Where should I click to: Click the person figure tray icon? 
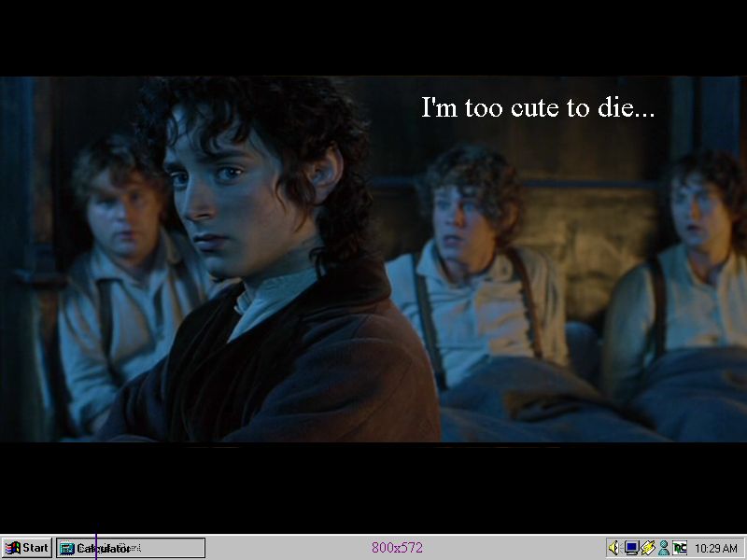pos(664,548)
